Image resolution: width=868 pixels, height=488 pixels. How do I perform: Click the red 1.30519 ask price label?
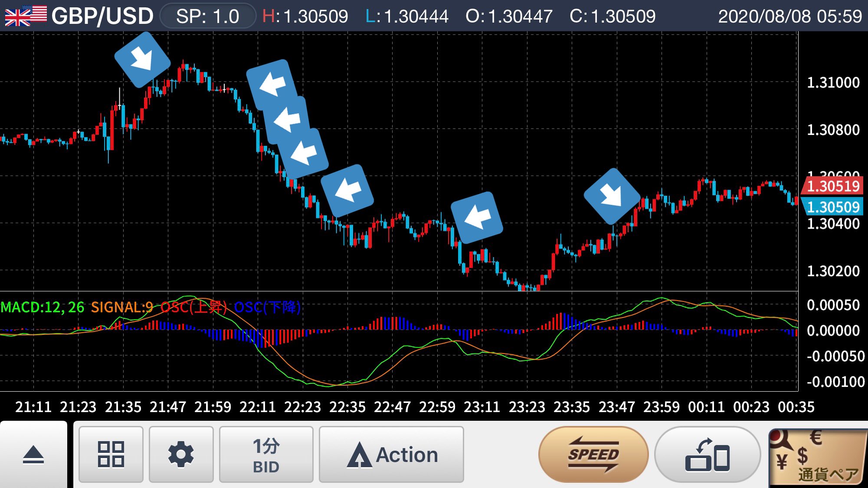[832, 186]
